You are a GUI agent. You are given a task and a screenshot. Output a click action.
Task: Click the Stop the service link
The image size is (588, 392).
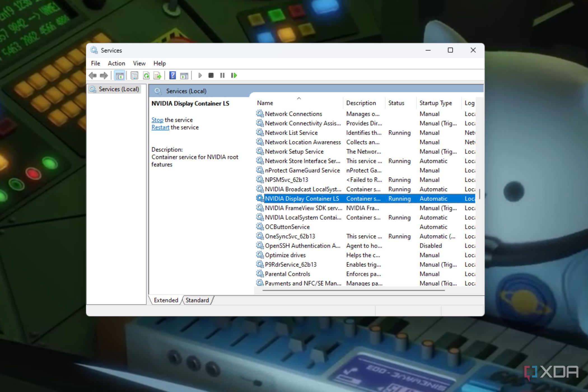[x=157, y=120]
